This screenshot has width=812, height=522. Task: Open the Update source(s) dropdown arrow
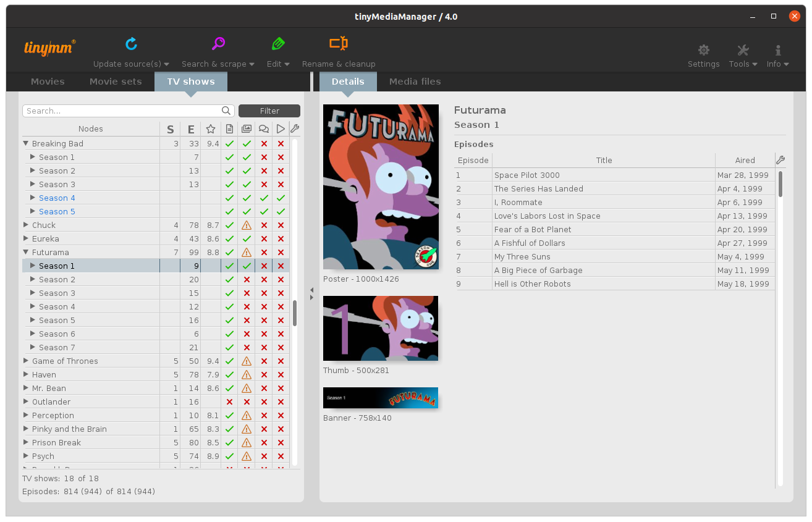167,64
